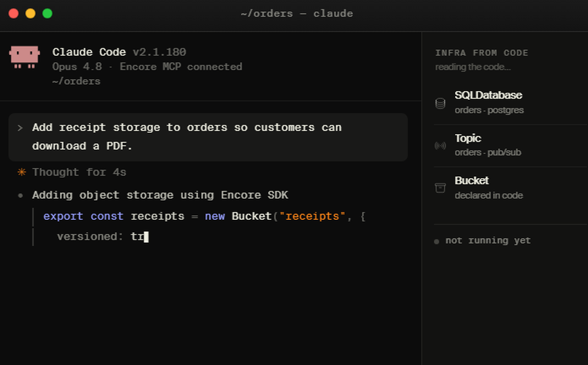Image resolution: width=588 pixels, height=365 pixels.
Task: Click the Bucket storage icon
Action: [x=440, y=187]
